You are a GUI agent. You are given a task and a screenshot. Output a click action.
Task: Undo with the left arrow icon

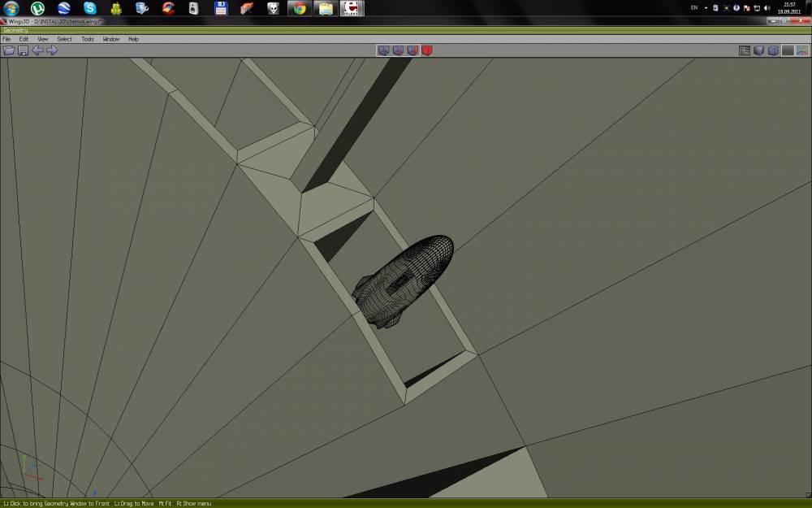(x=37, y=50)
